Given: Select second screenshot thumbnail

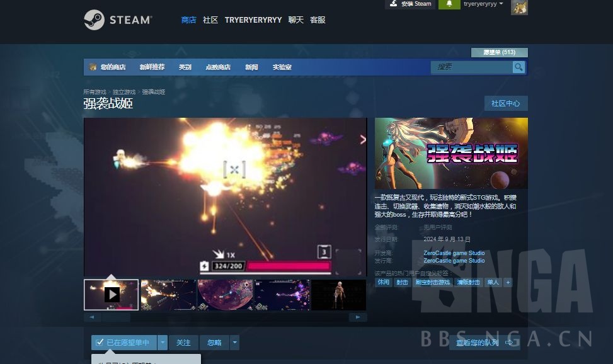Looking at the screenshot, I should pos(168,295).
